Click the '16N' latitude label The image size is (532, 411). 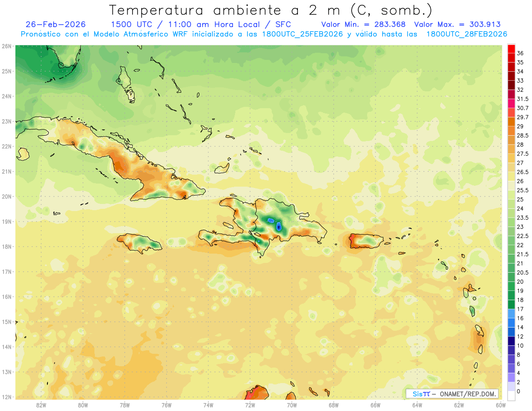point(7,297)
